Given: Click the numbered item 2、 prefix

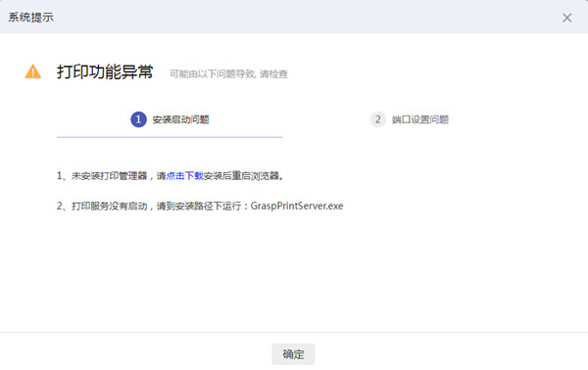Looking at the screenshot, I should [64, 206].
